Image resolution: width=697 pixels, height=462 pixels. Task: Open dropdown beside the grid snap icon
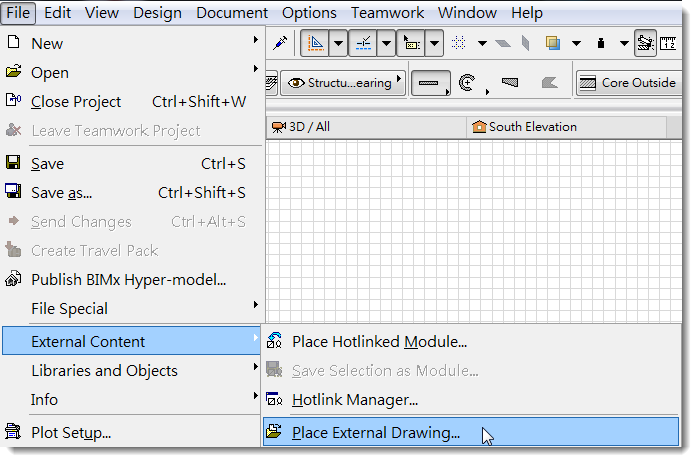tap(482, 43)
